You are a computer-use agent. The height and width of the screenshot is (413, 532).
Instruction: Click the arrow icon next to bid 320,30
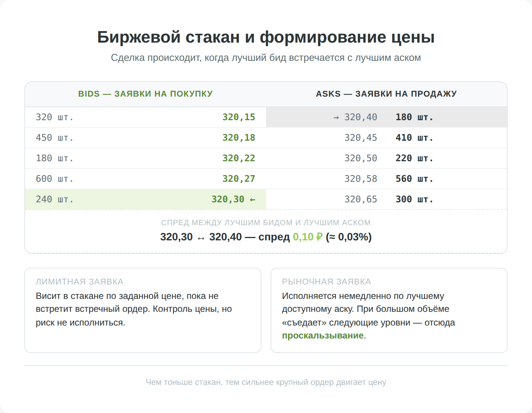tap(252, 200)
